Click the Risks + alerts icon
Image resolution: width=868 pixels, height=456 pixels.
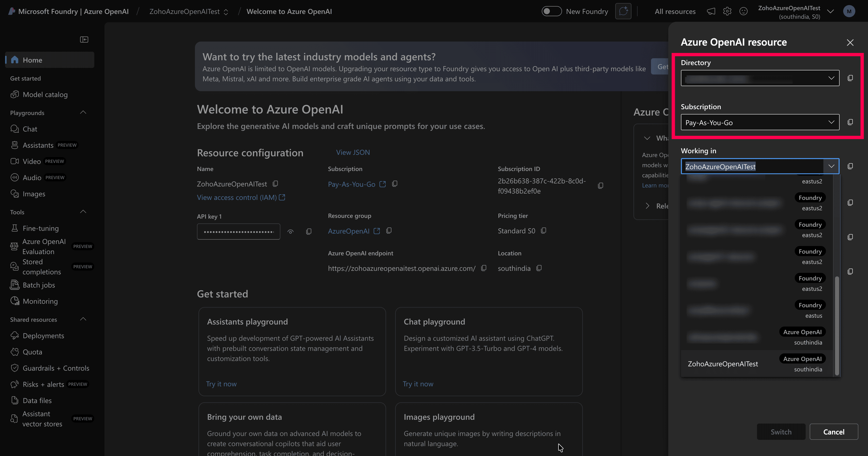[14, 384]
